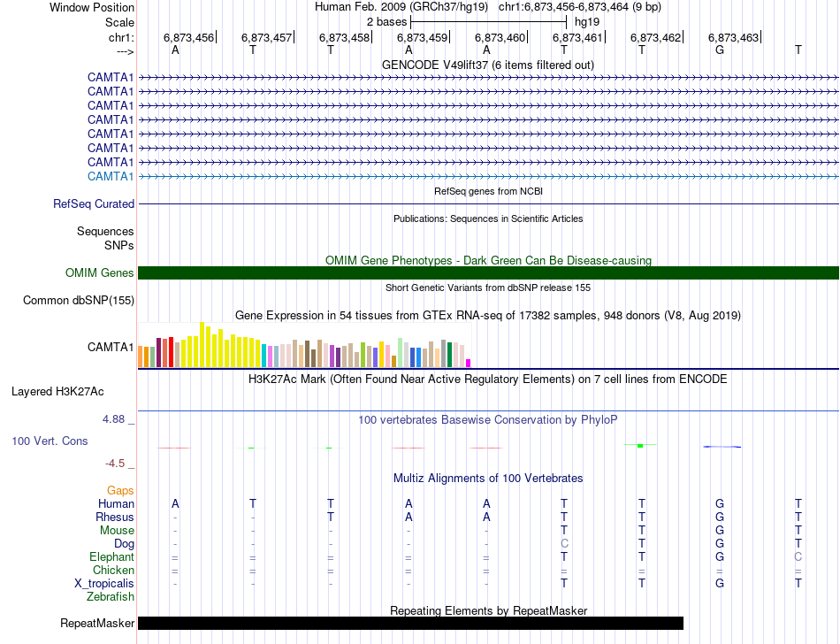
Task: Click the Multiz Alignments of 100 Vertebrates title
Action: coord(487,478)
